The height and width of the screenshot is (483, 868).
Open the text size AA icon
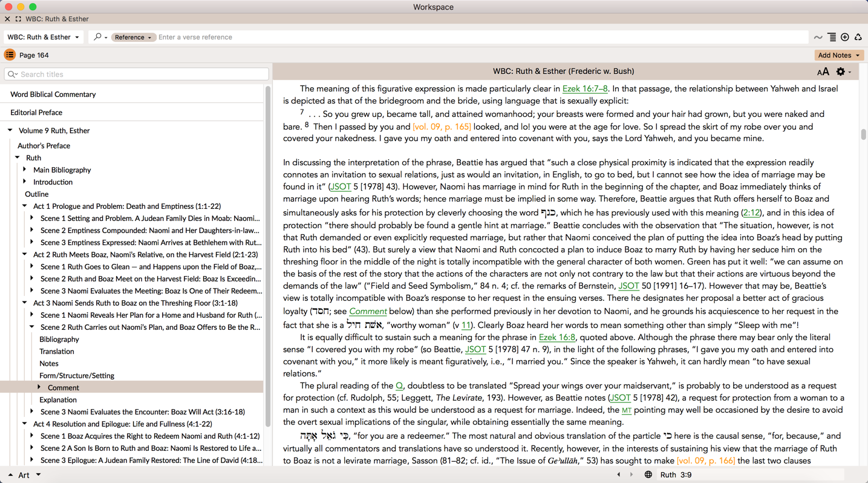(x=823, y=72)
